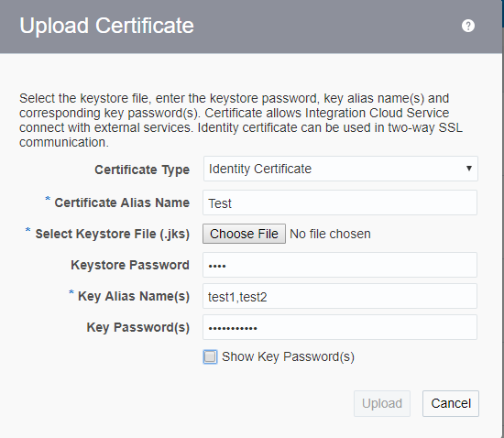The image size is (504, 438).
Task: Select the Identity Certificate combo box
Action: click(340, 169)
